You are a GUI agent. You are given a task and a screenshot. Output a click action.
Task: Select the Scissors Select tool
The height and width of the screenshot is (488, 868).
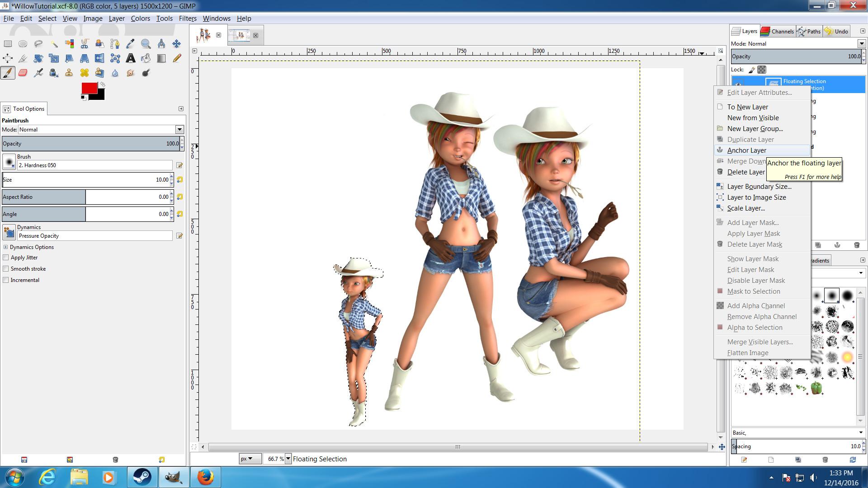tap(85, 44)
